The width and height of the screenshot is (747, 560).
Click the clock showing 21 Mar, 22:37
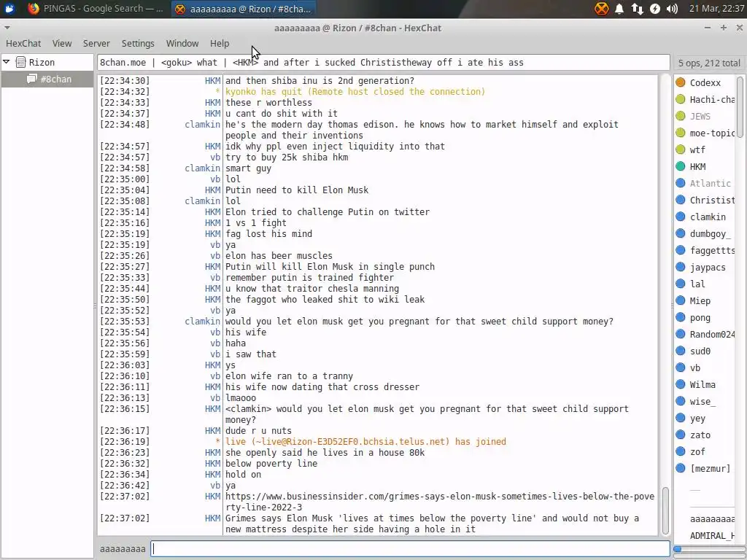click(716, 9)
